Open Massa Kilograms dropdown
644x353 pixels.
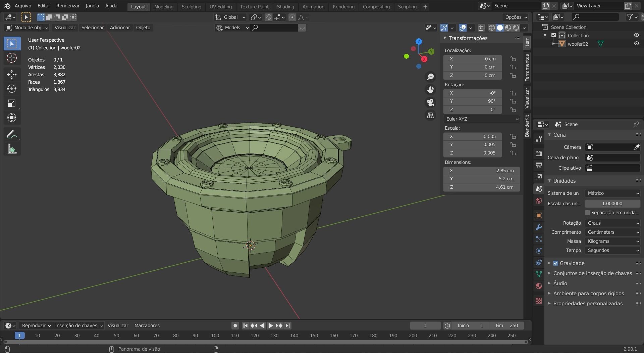tap(612, 241)
